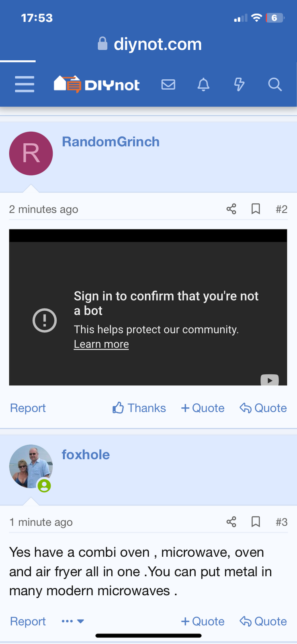Click the YouTube logo in the video embed
Image resolution: width=297 pixels, height=644 pixels.
tap(269, 380)
